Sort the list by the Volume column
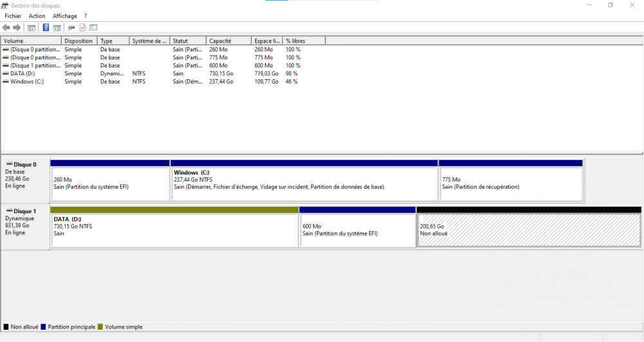 tap(31, 41)
